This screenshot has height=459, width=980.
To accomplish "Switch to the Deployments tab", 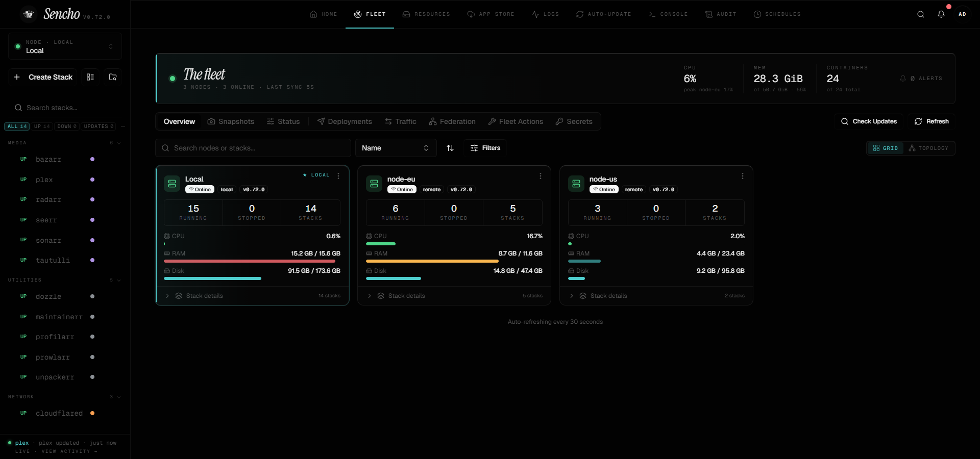I will (345, 121).
